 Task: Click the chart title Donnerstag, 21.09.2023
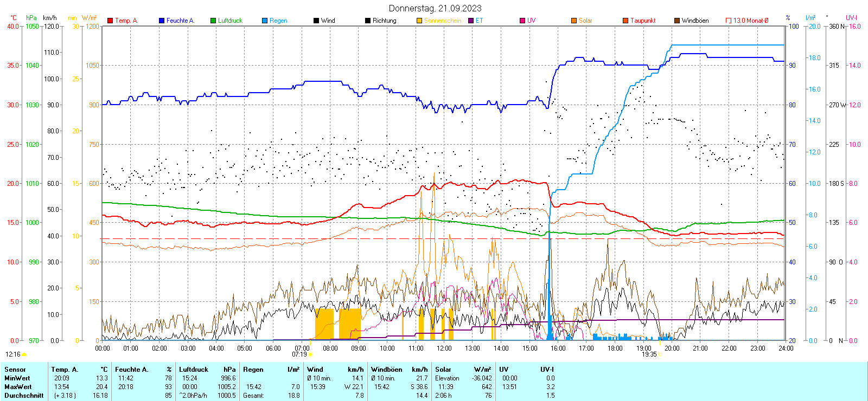coord(435,8)
